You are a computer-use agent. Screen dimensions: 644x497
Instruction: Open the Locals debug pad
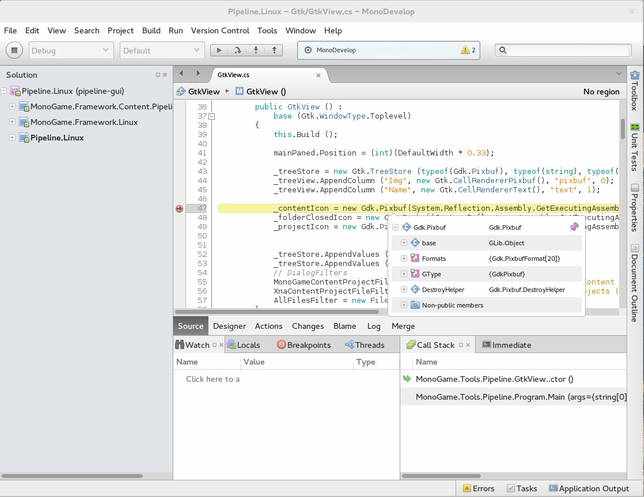click(244, 345)
